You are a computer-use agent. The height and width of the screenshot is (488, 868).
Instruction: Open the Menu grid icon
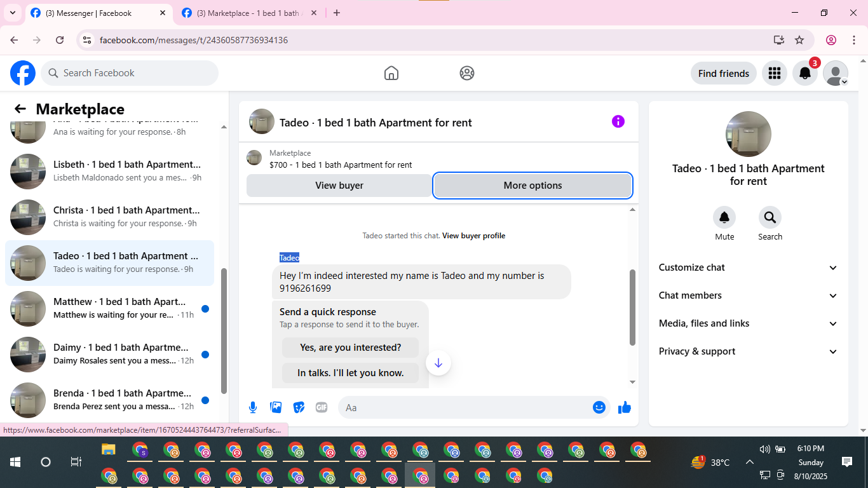click(774, 73)
